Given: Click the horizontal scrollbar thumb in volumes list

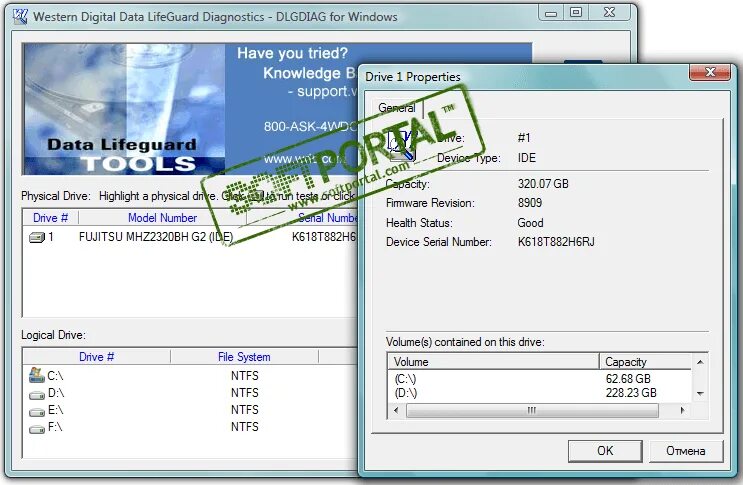Looking at the screenshot, I should point(532,410).
